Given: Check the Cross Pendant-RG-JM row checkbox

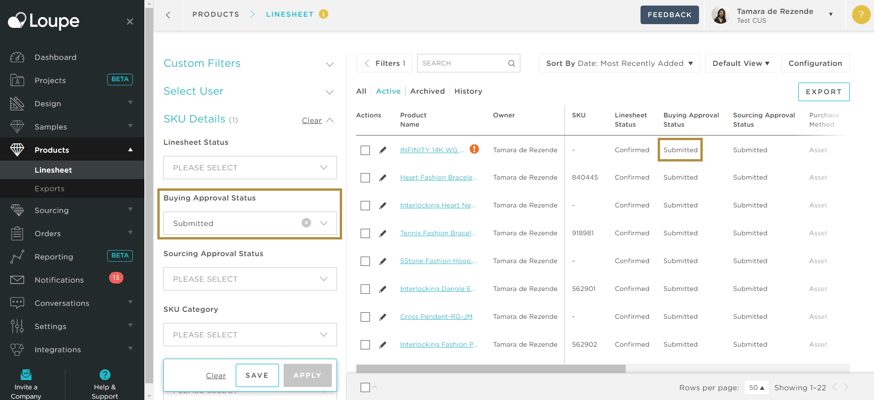Looking at the screenshot, I should pos(365,317).
